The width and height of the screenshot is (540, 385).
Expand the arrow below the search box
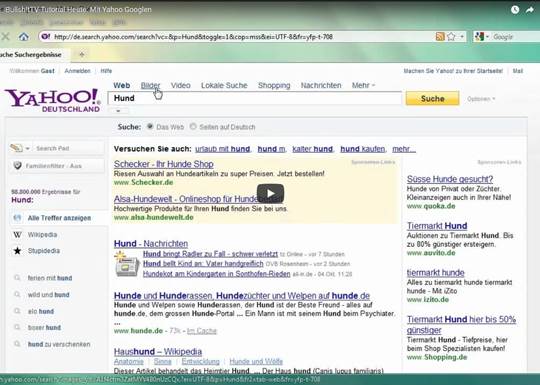click(118, 111)
